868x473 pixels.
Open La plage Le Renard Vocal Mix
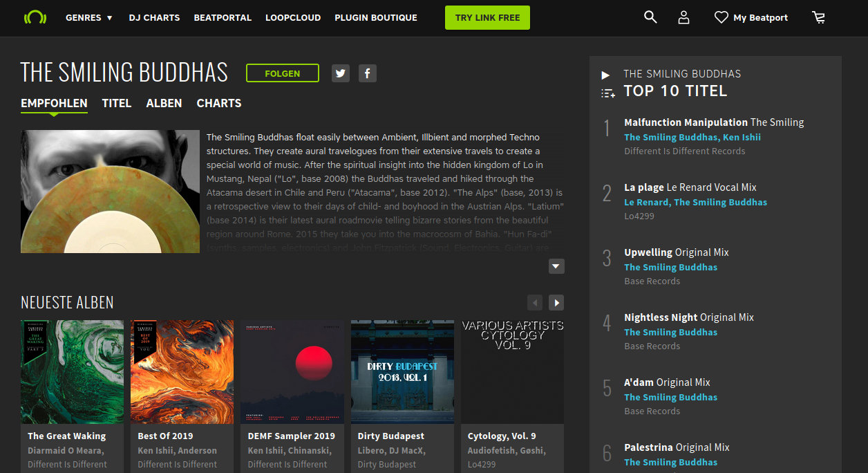(x=690, y=187)
